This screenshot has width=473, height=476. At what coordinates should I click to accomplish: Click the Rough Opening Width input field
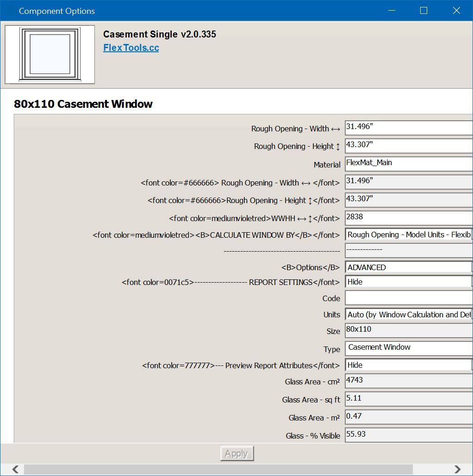click(408, 128)
